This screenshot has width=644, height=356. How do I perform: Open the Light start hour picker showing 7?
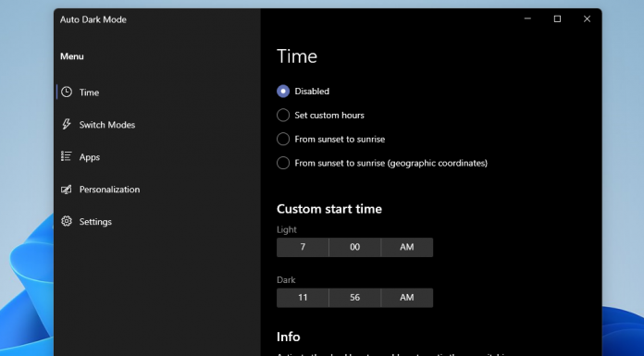tap(303, 247)
